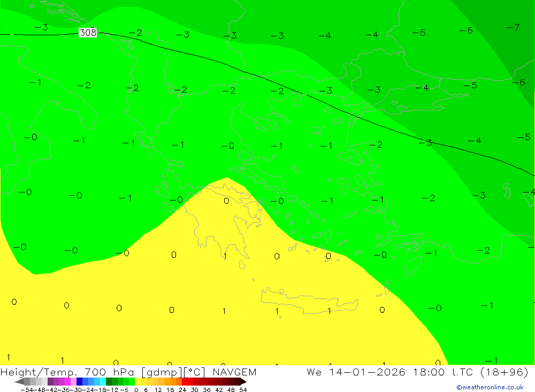Pick the dark blue swatch at scale value -30
The image size is (535, 392).
click(80, 382)
